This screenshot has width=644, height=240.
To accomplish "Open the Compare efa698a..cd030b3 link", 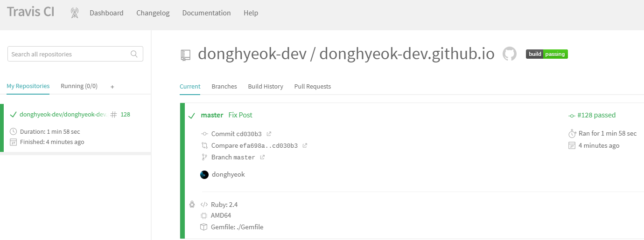I will tap(254, 145).
